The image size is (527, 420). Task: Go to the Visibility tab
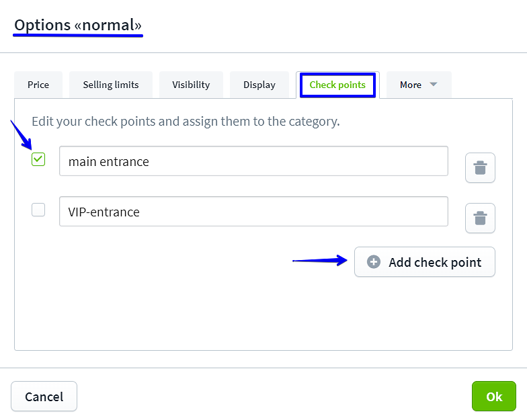[x=191, y=85]
